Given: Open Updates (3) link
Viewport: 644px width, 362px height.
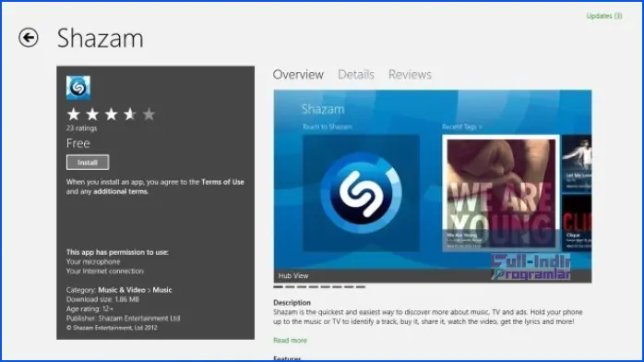Looking at the screenshot, I should [604, 16].
